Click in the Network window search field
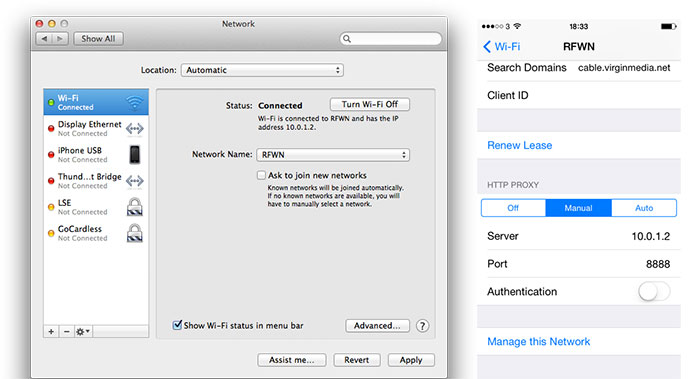 [x=391, y=39]
